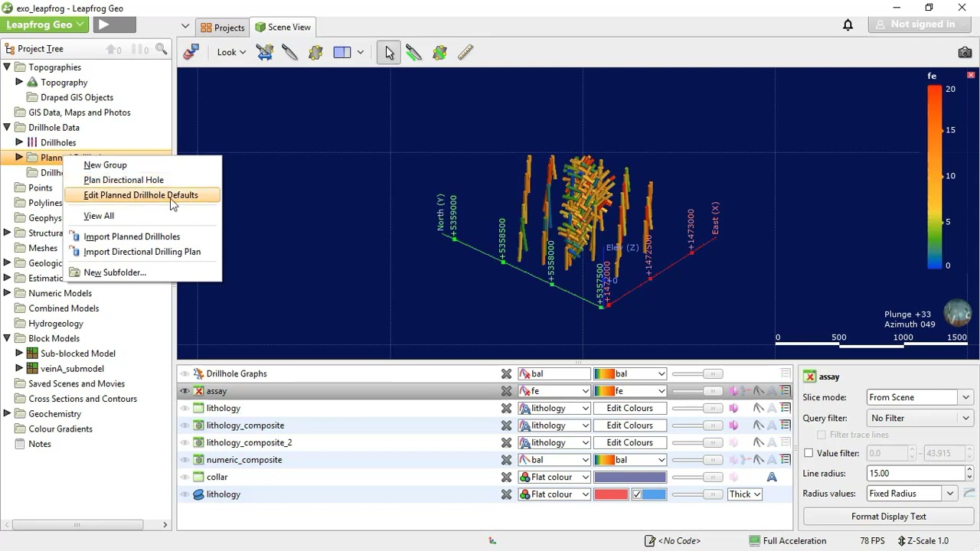The image size is (980, 551).
Task: Toggle cylinder display on assay row
Action: pos(733,391)
